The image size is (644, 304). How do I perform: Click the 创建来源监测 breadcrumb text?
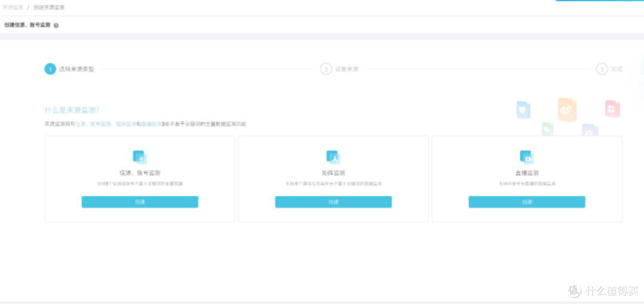pos(49,7)
